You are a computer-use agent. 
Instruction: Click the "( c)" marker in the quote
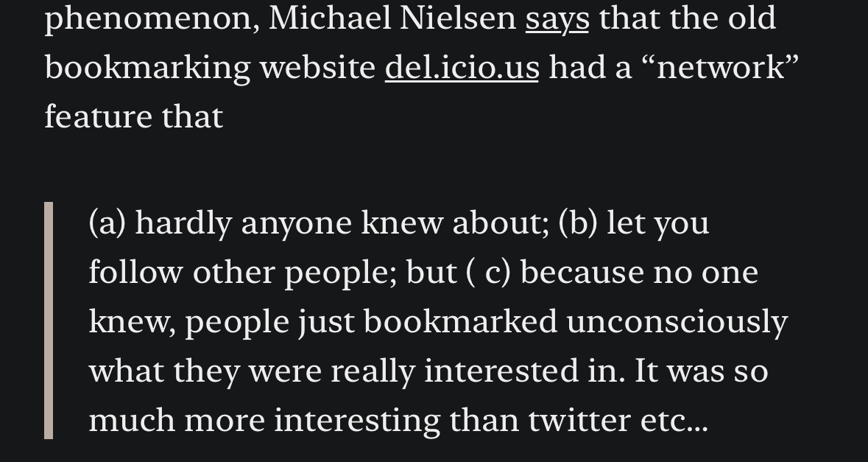pos(489,273)
